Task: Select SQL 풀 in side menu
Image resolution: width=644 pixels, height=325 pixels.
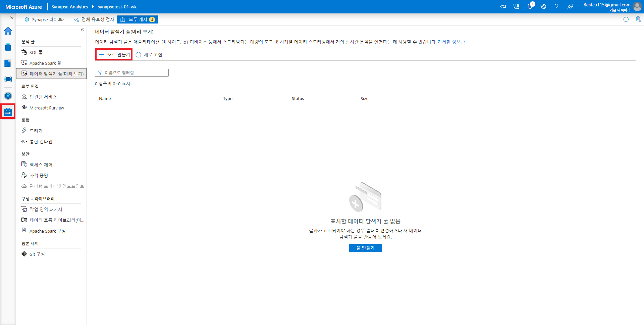Action: tap(51, 52)
